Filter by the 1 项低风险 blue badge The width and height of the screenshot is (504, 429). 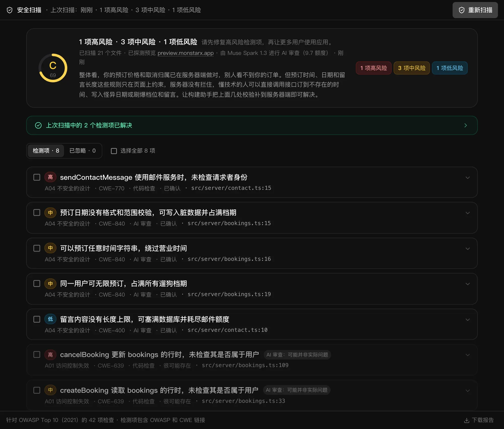click(x=450, y=68)
